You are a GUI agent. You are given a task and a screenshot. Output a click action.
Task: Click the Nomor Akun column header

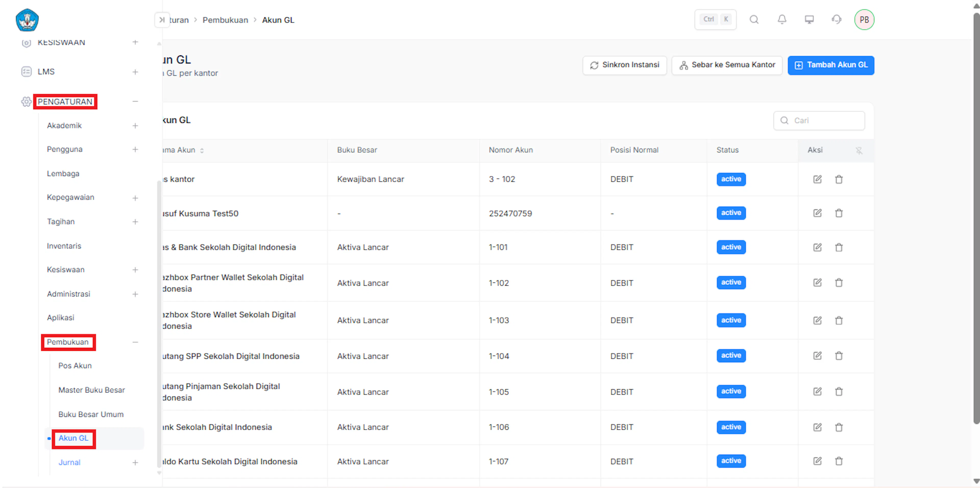pyautogui.click(x=510, y=150)
